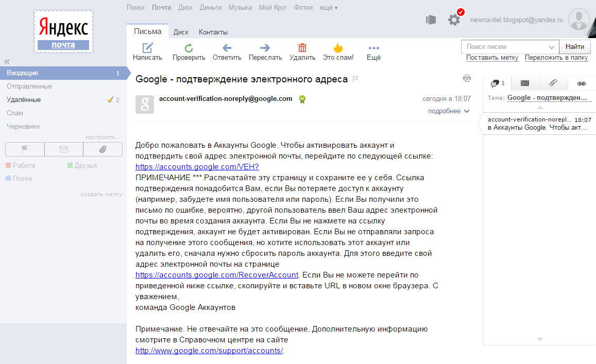
Task: Open the ещё dropdown in the top menu
Action: pos(328,7)
